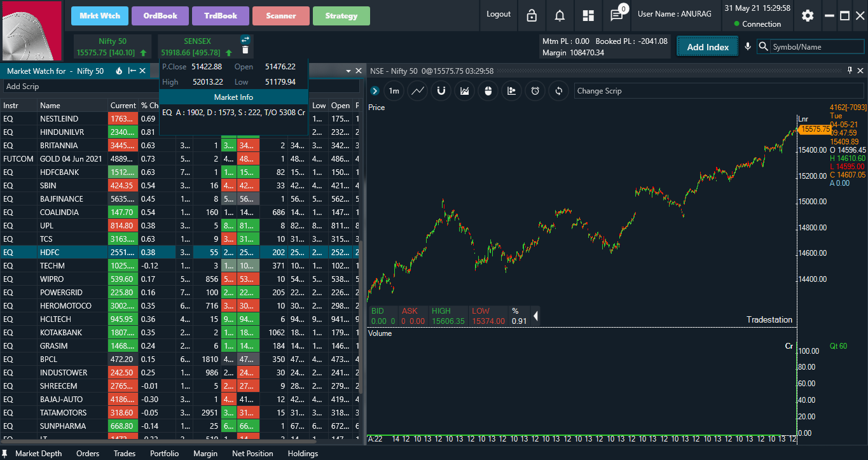Image resolution: width=868 pixels, height=460 pixels.
Task: Click the Connection status indicator
Action: tap(757, 24)
